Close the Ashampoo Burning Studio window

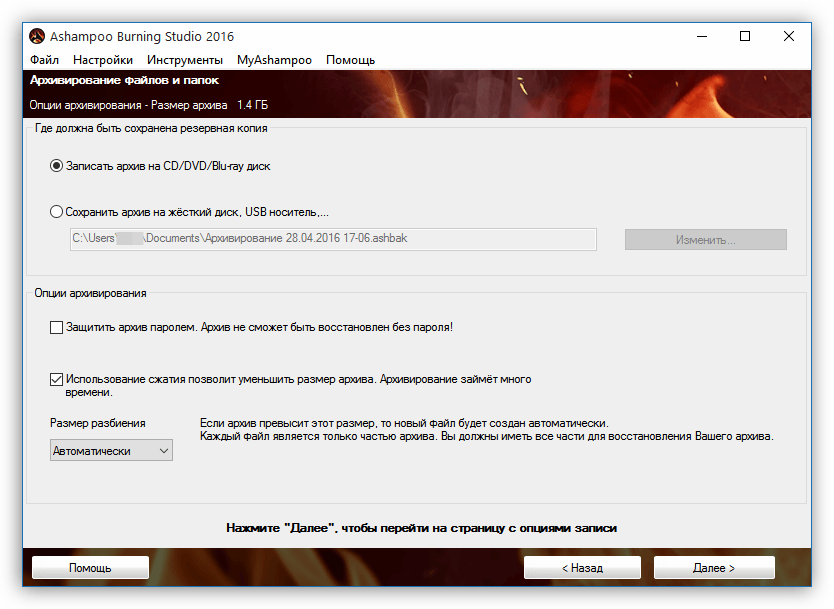tap(789, 36)
